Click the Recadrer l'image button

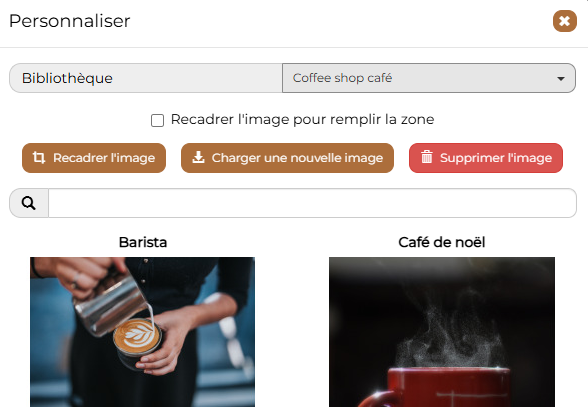pyautogui.click(x=94, y=158)
